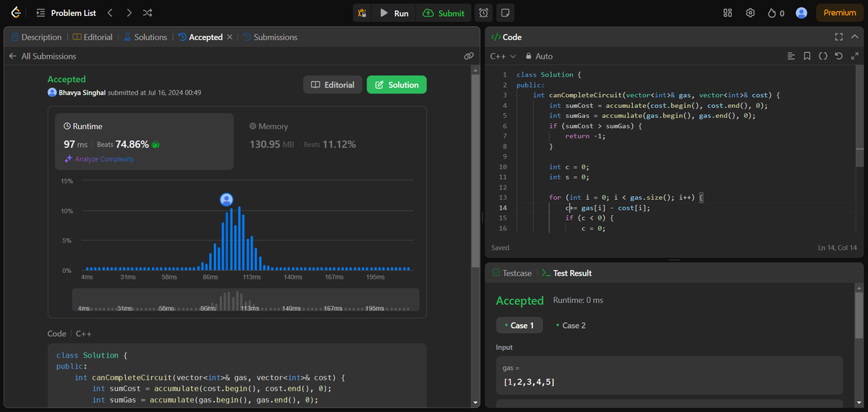The width and height of the screenshot is (868, 412).
Task: Click the avatar marker on runtime chart
Action: pyautogui.click(x=226, y=199)
